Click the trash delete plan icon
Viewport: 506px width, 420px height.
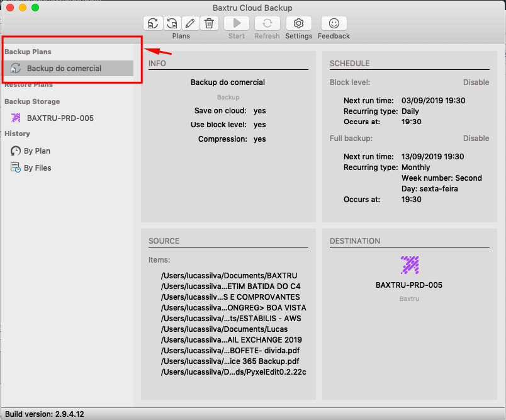[x=209, y=23]
